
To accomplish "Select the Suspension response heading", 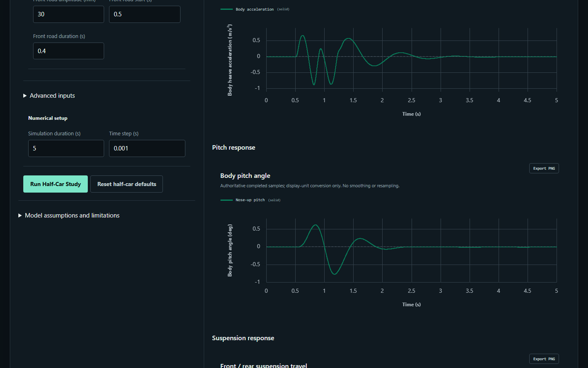I will click(x=243, y=338).
